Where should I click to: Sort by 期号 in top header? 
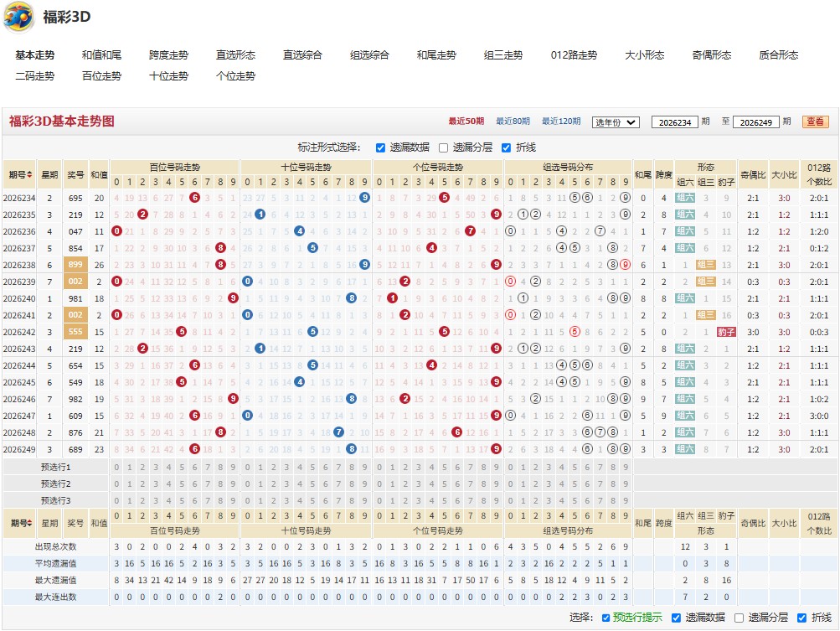20,175
